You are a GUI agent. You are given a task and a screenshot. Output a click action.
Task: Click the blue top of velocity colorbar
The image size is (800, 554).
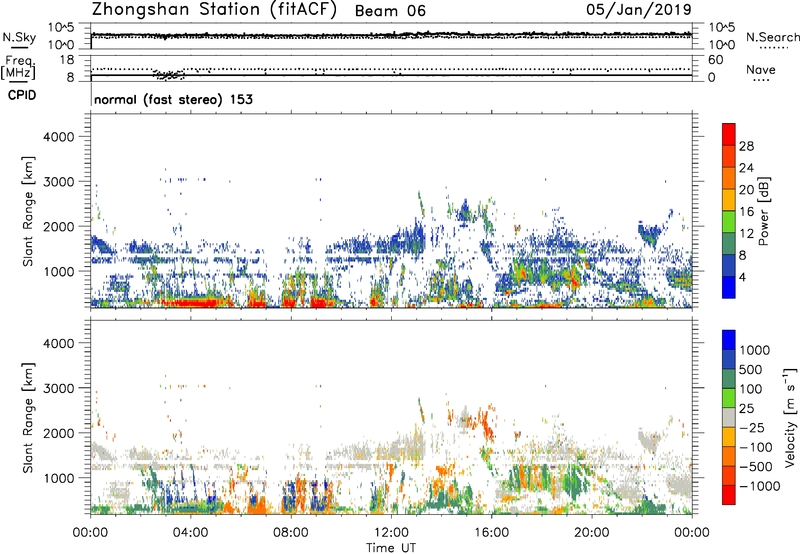click(729, 340)
